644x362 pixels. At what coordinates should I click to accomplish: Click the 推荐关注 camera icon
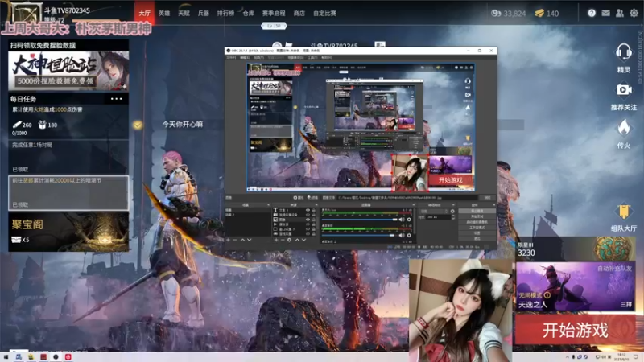pyautogui.click(x=623, y=89)
